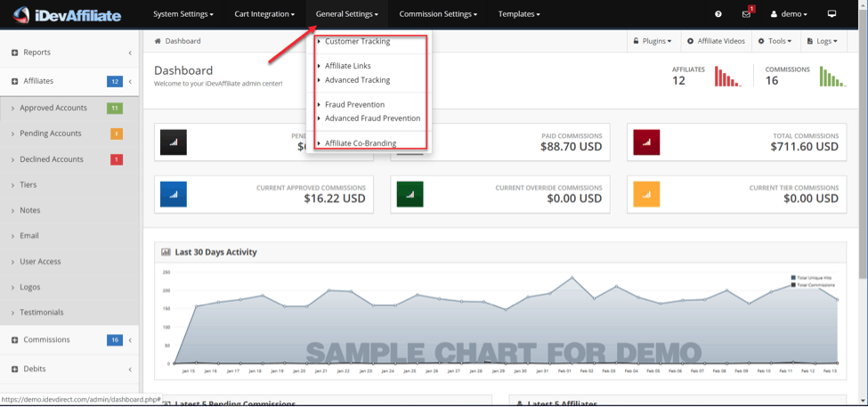Image resolution: width=868 pixels, height=407 pixels.
Task: Open the mail envelope notifications icon
Action: point(746,14)
